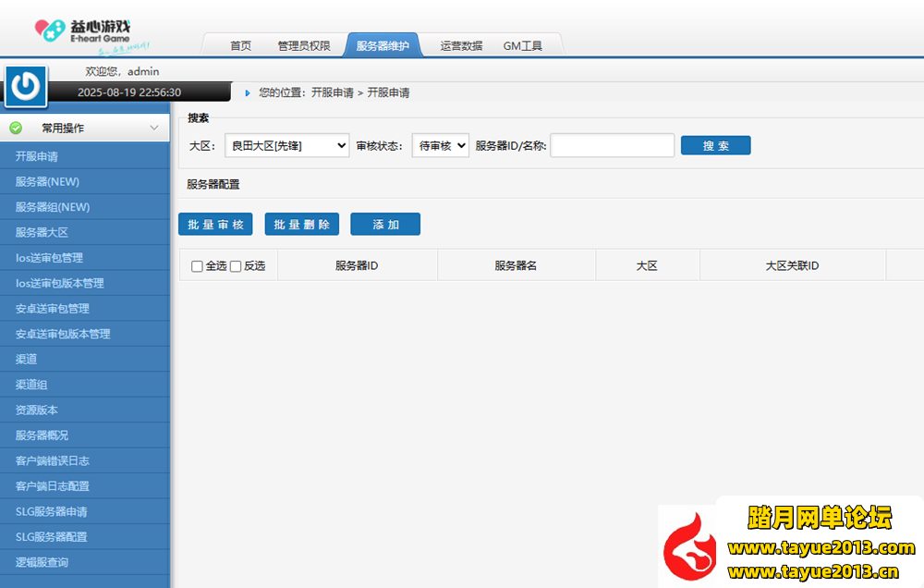
Task: Switch to the 运营数据 tab
Action: click(x=461, y=45)
